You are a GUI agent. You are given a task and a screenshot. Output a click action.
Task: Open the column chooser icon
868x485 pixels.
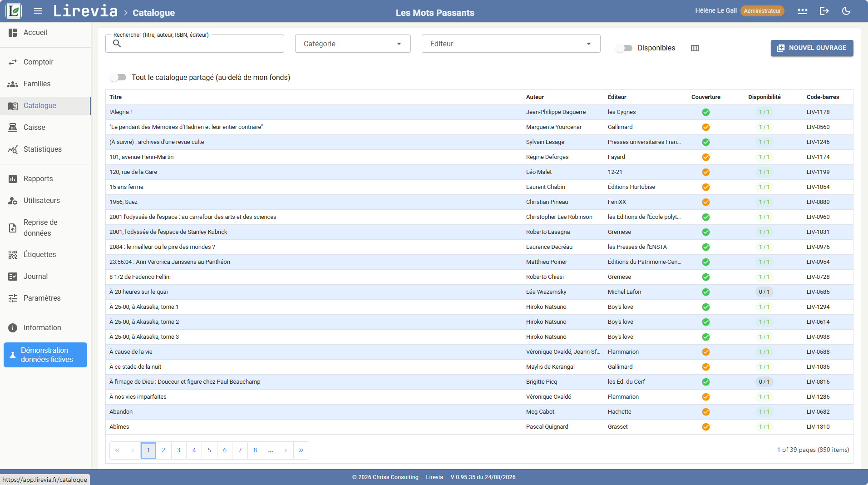click(695, 48)
